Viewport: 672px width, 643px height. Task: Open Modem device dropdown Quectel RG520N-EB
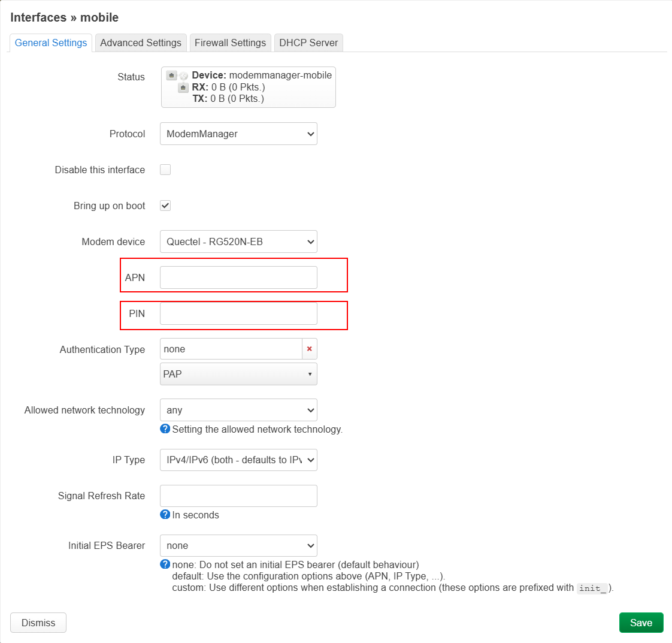pyautogui.click(x=239, y=241)
